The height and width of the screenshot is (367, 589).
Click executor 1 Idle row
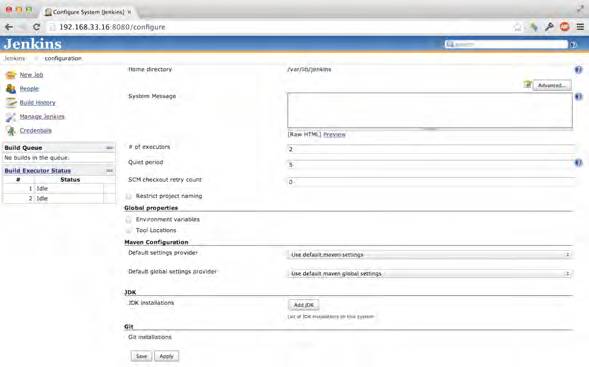click(59, 189)
